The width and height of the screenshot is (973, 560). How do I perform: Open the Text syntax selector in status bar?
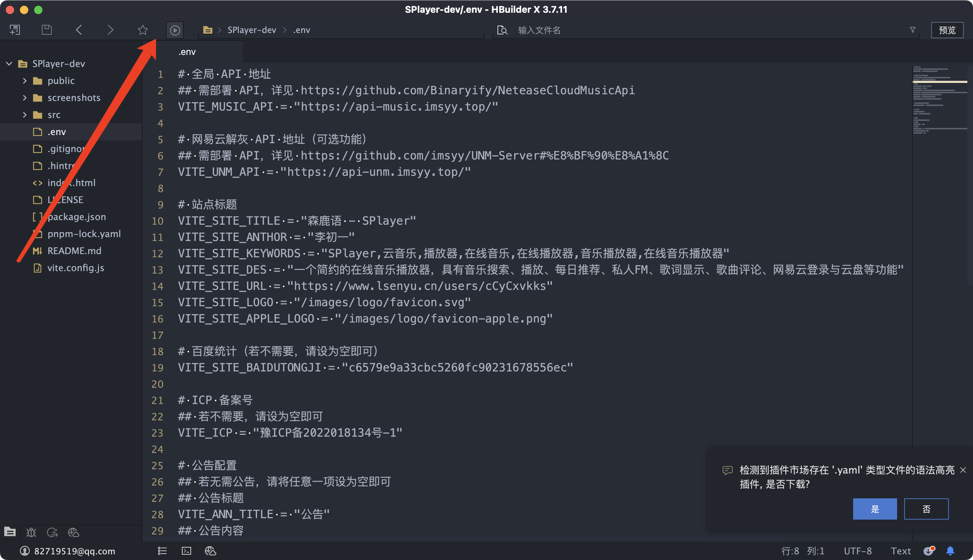pos(900,551)
